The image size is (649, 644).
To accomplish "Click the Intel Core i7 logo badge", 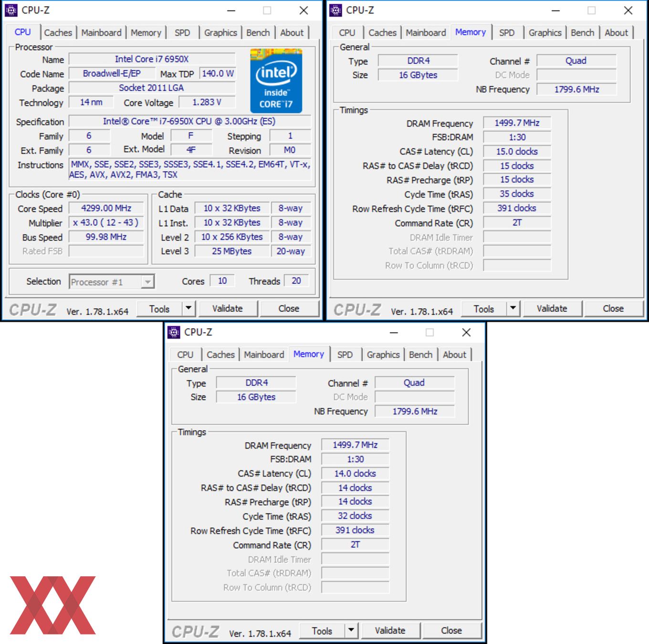I will click(x=276, y=81).
